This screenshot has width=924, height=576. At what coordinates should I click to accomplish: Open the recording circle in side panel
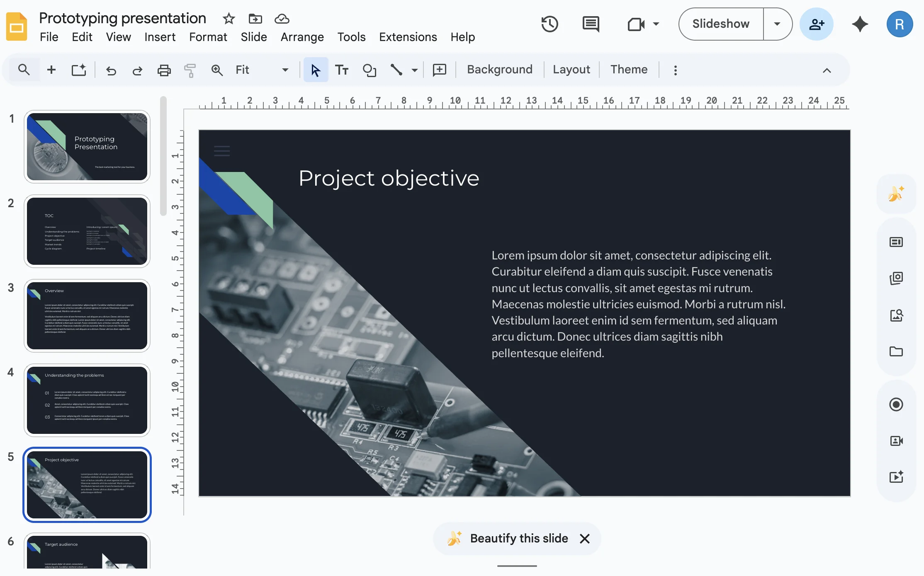pyautogui.click(x=896, y=404)
